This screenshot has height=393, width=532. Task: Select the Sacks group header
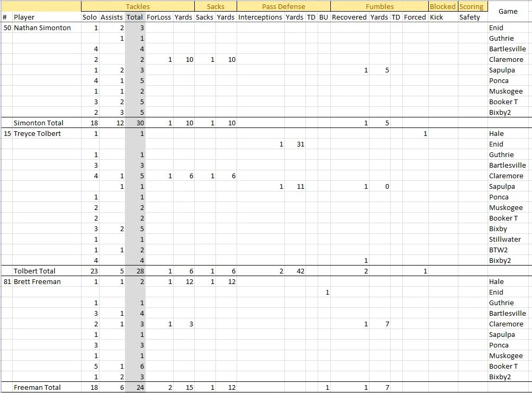point(215,6)
